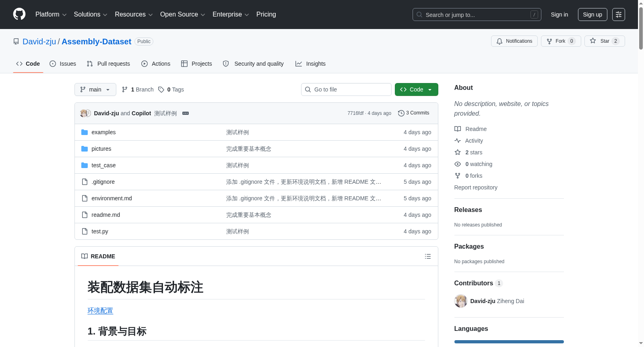Select the Code tab
644x347 pixels.
click(28, 64)
